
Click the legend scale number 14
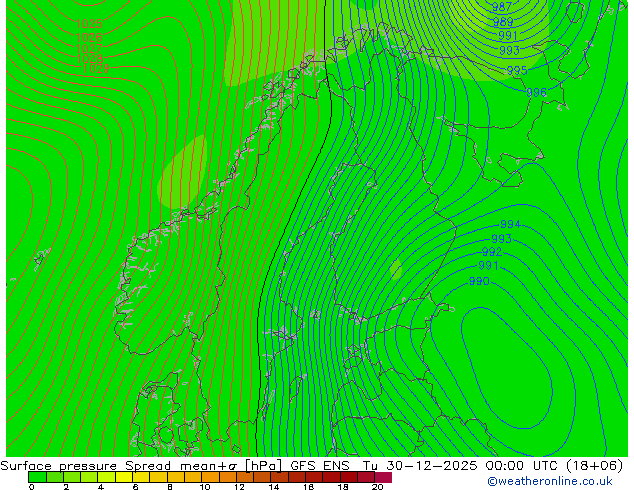[x=274, y=487]
